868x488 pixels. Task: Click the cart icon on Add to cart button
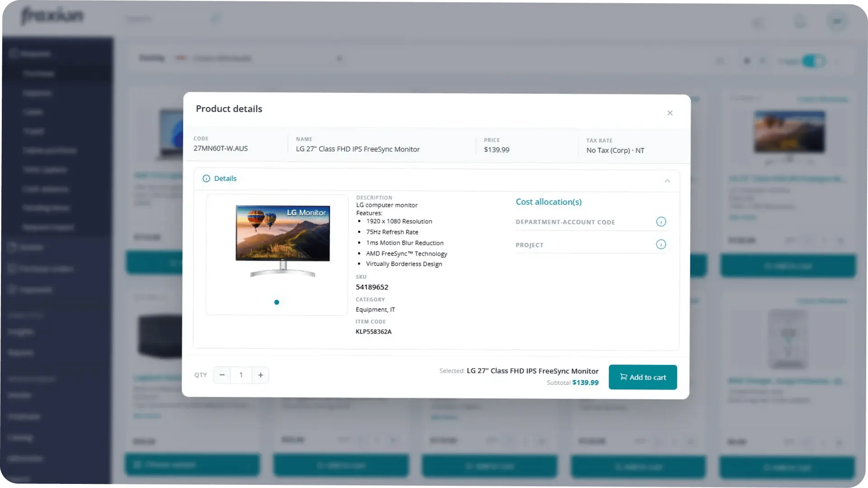pos(623,377)
